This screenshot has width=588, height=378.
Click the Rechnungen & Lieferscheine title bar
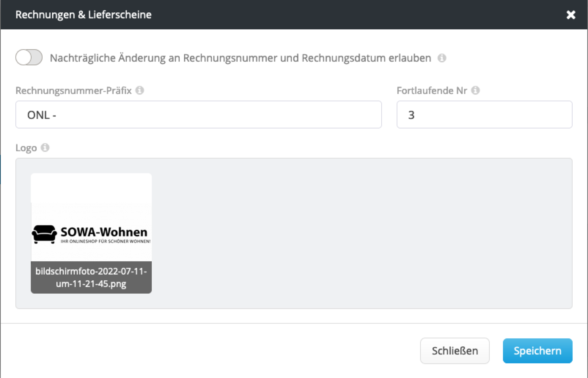83,15
